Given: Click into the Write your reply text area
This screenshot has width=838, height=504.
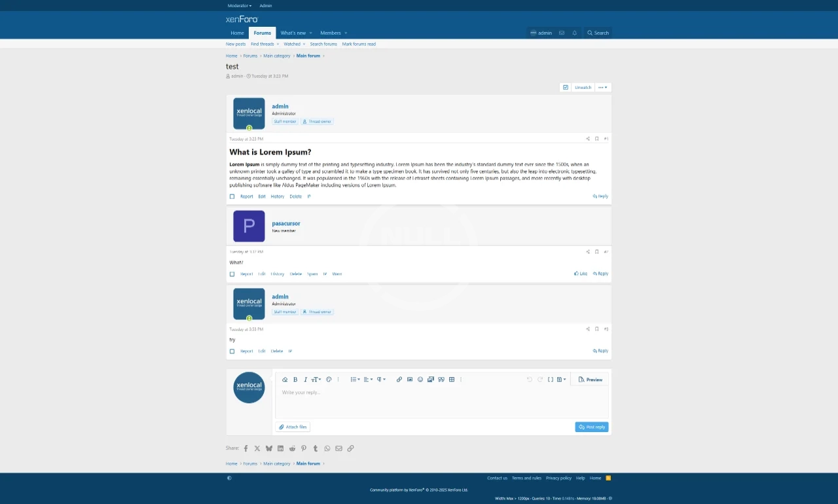Looking at the screenshot, I should tap(441, 401).
